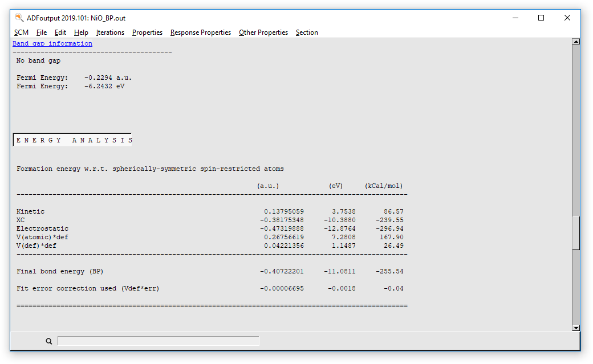Click the Electrostatic row label

click(42, 228)
